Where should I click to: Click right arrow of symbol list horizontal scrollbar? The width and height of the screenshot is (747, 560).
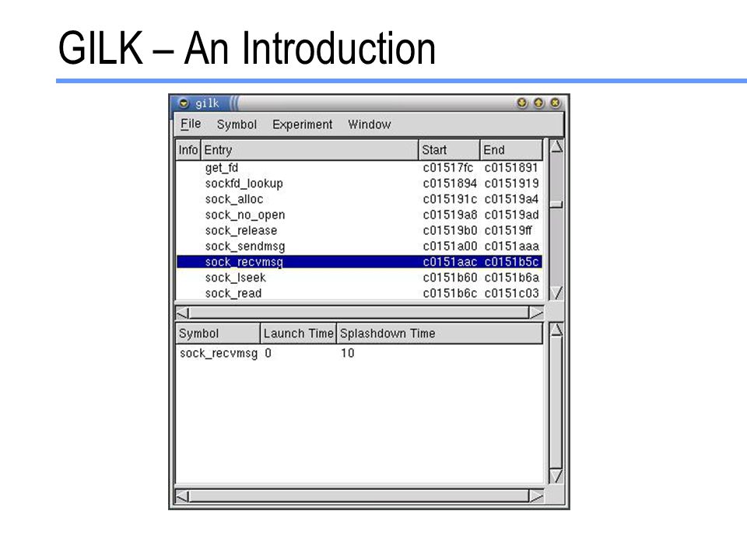536,313
